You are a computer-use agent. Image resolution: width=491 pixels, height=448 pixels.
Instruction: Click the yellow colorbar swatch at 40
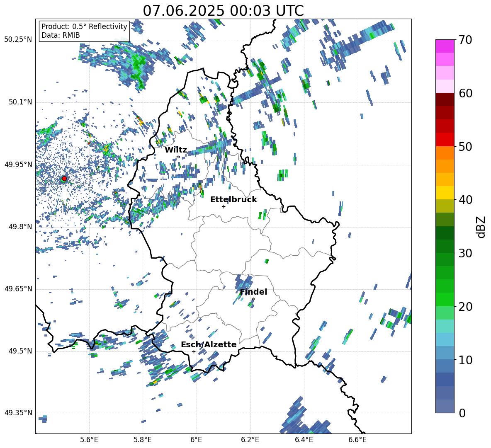[445, 193]
